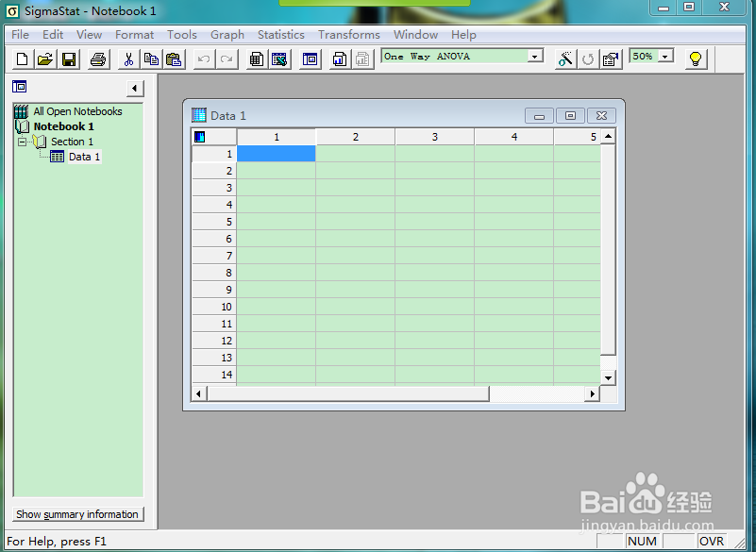Select row 10 header
The image size is (756, 552).
coord(214,307)
